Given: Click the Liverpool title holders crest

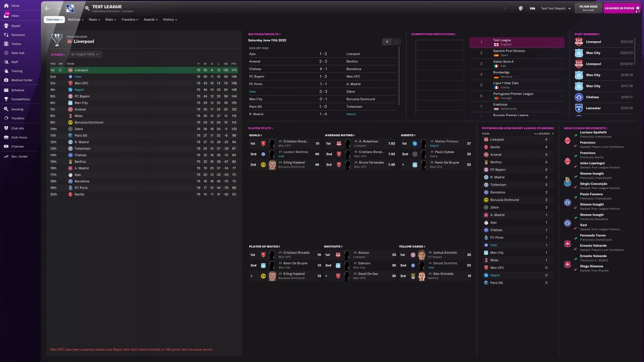Looking at the screenshot, I should tap(69, 41).
